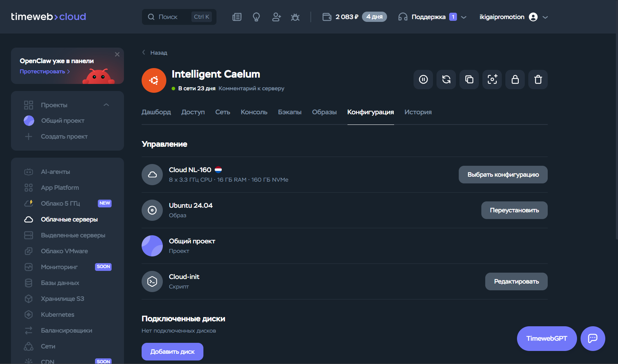Open Балансировщики sidebar item

click(66, 330)
